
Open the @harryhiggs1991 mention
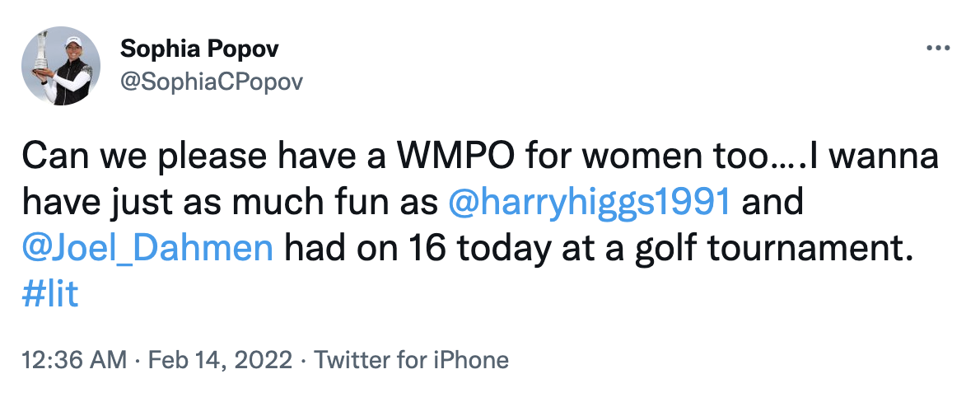tap(589, 202)
